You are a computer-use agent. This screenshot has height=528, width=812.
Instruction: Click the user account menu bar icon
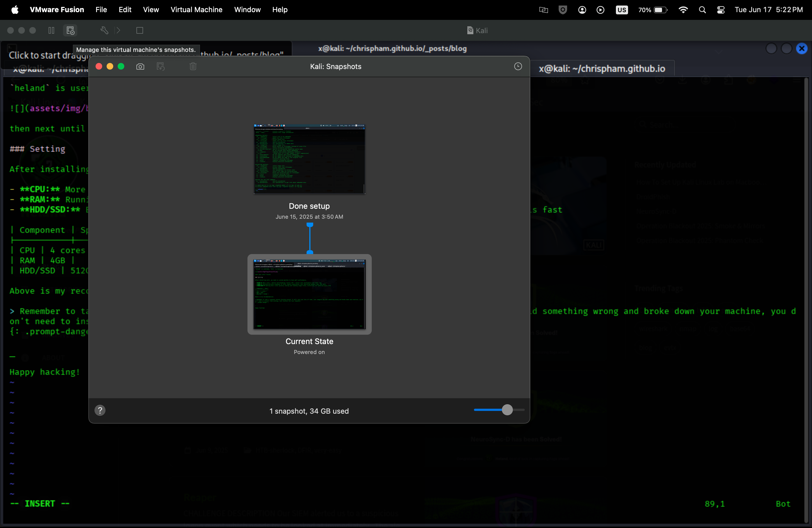pos(582,10)
